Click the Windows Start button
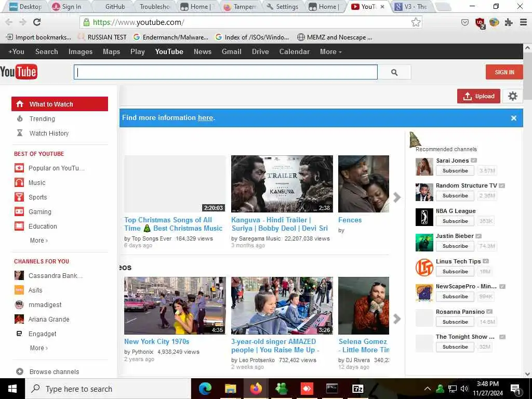The height and width of the screenshot is (399, 532). 12,389
